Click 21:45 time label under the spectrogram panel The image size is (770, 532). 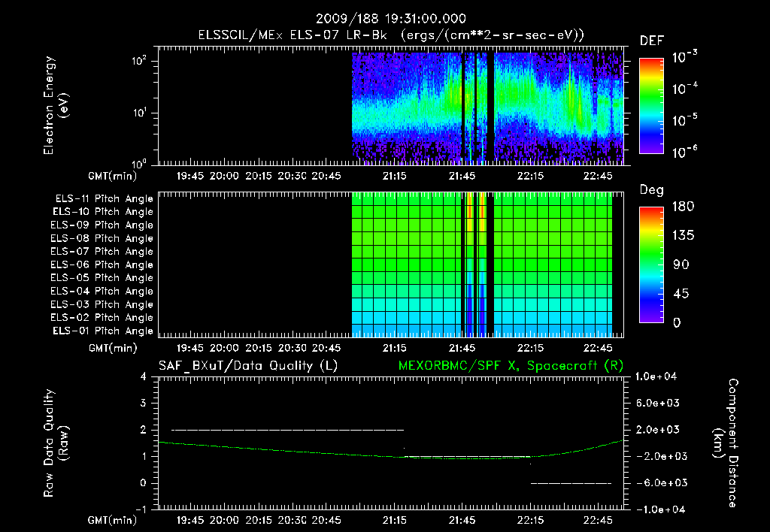click(x=462, y=176)
